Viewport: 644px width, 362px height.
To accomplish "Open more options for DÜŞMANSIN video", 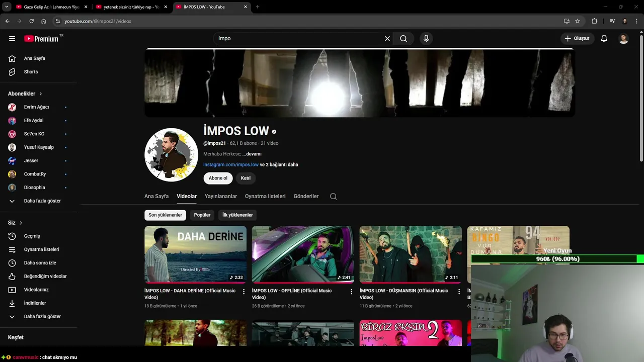I will (459, 292).
